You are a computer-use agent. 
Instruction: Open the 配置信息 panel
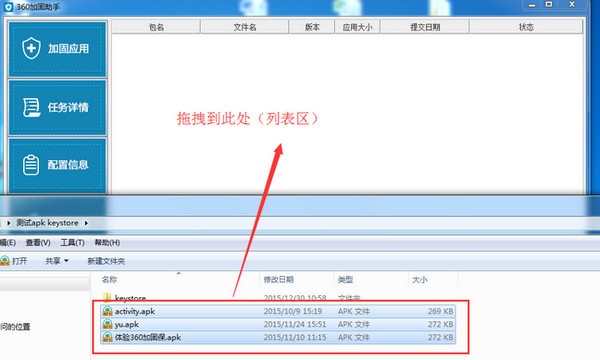(57, 165)
